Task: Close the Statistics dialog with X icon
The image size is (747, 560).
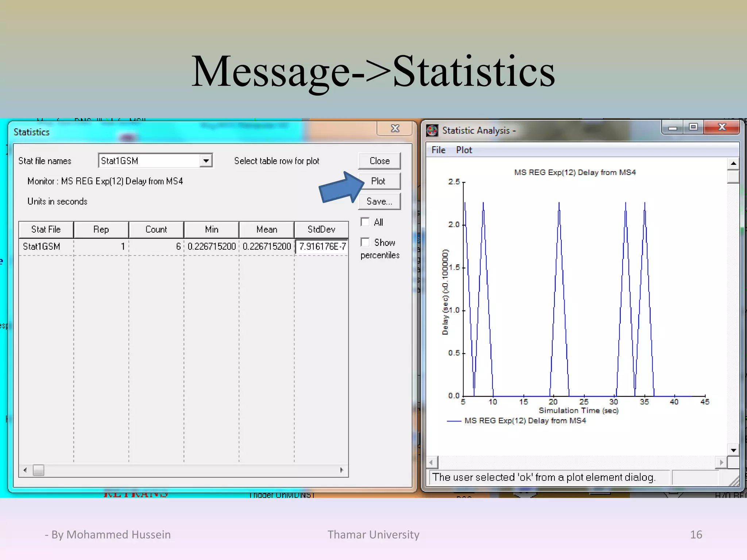Action: coord(395,129)
